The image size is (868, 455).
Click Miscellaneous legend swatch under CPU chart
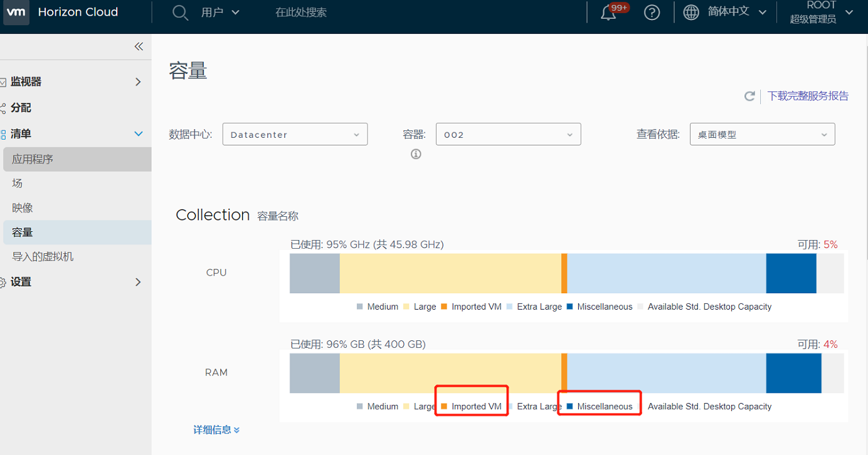[570, 306]
